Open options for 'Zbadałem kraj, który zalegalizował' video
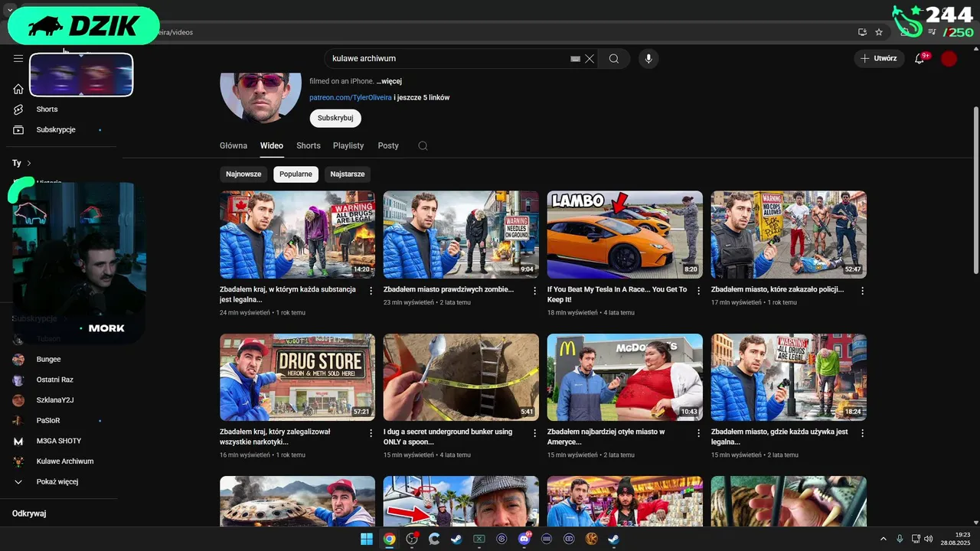The height and width of the screenshot is (551, 980). pos(371,433)
